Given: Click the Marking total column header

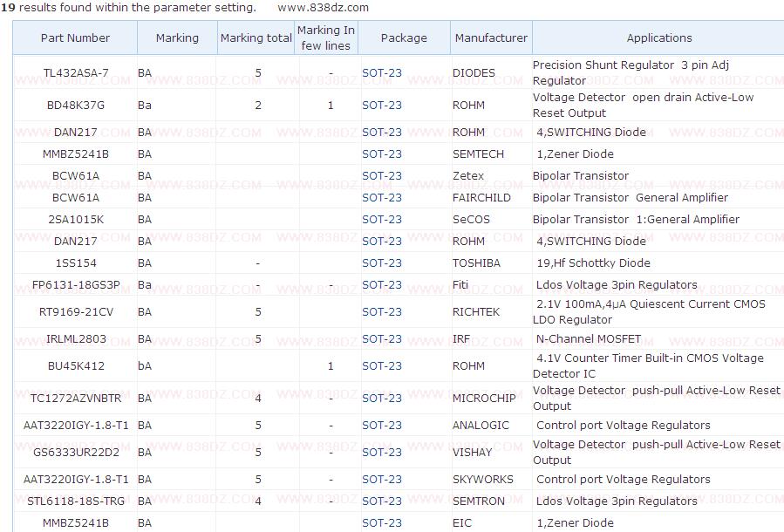Looking at the screenshot, I should (256, 38).
